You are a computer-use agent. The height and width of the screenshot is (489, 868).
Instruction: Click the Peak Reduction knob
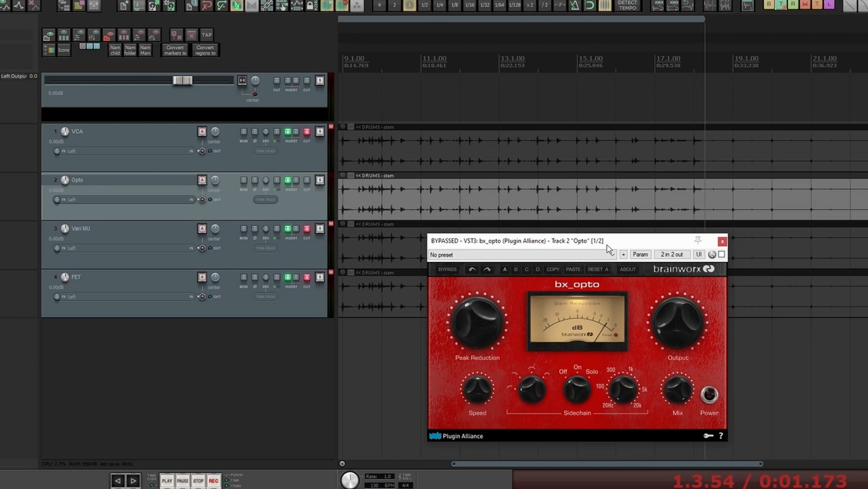[478, 323]
